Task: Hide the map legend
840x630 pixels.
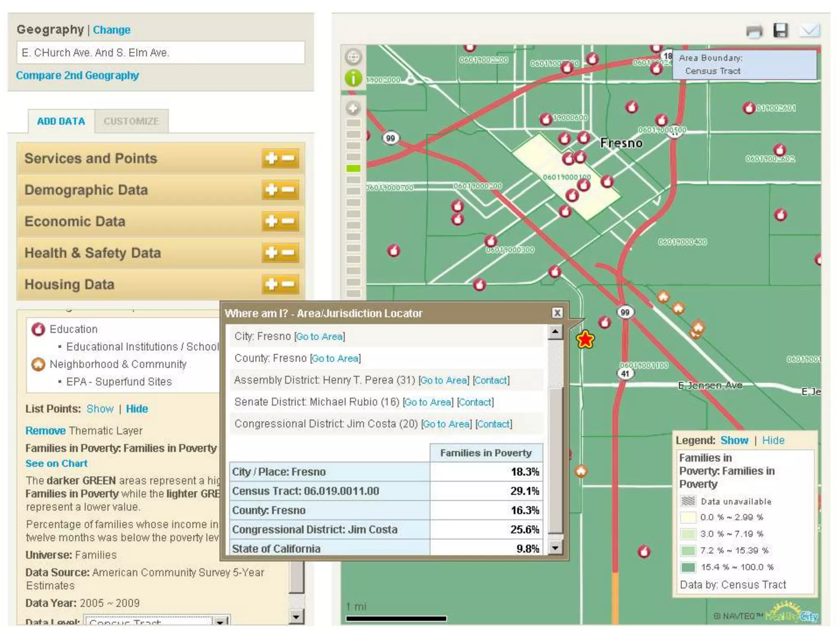Action: pos(773,440)
